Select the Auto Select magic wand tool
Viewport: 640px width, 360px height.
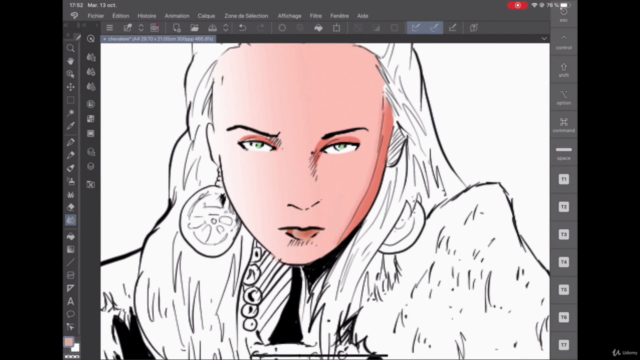[x=71, y=113]
